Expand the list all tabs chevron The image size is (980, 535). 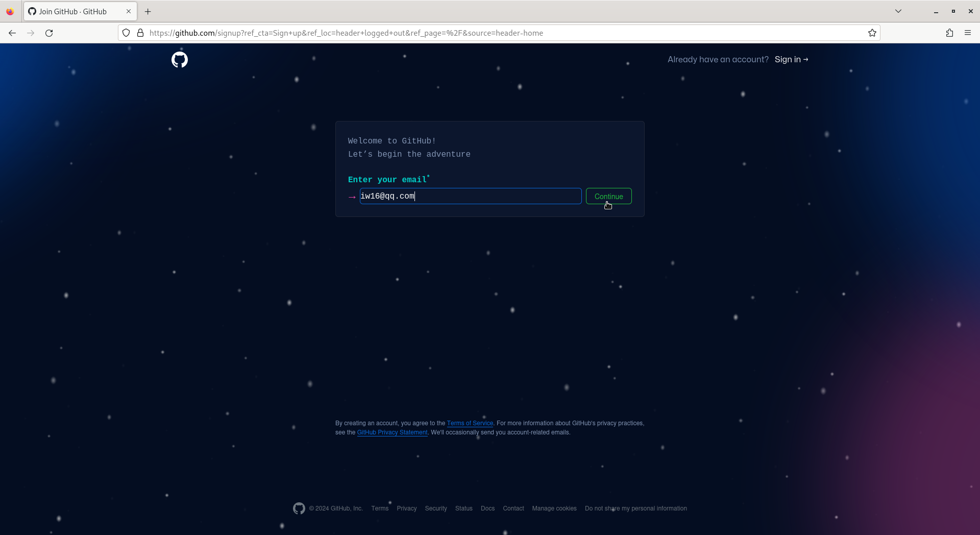(898, 11)
